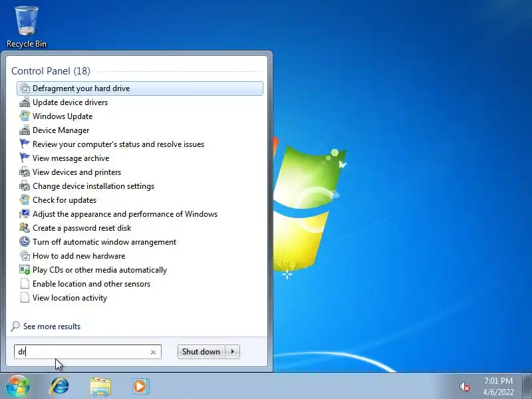This screenshot has height=399, width=532.
Task: Click the muted volume tray icon
Action: pyautogui.click(x=464, y=387)
